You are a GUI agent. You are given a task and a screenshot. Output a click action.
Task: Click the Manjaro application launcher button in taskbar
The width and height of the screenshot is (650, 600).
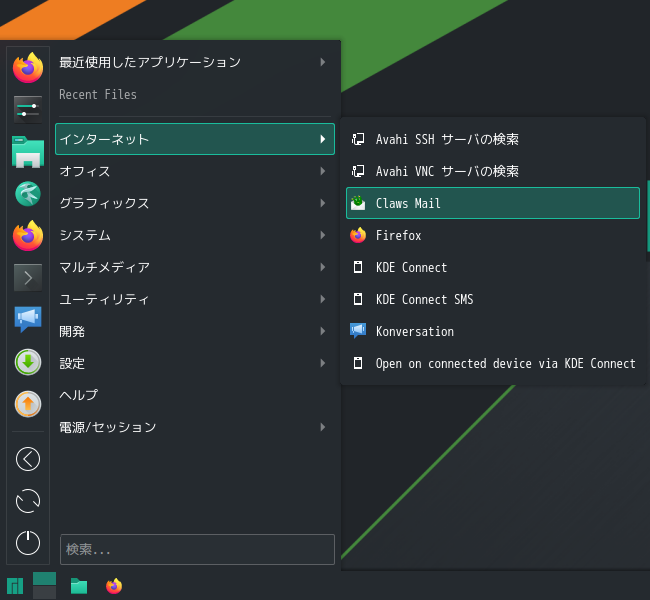15,586
